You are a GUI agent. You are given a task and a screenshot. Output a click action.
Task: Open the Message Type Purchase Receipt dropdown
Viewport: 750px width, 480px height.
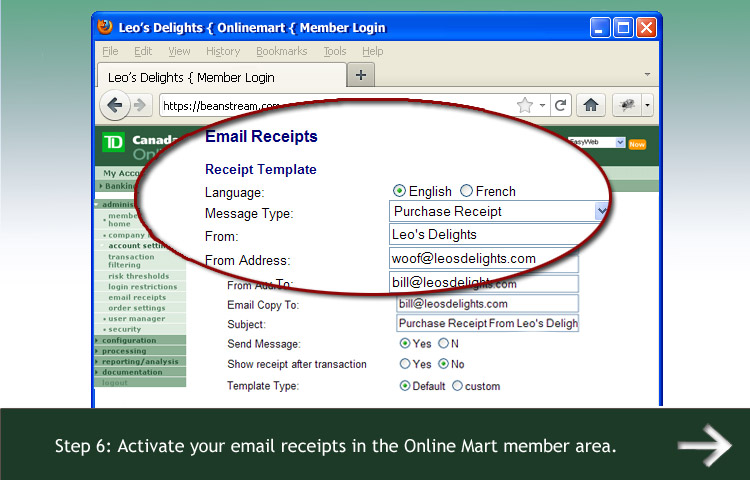coord(497,211)
